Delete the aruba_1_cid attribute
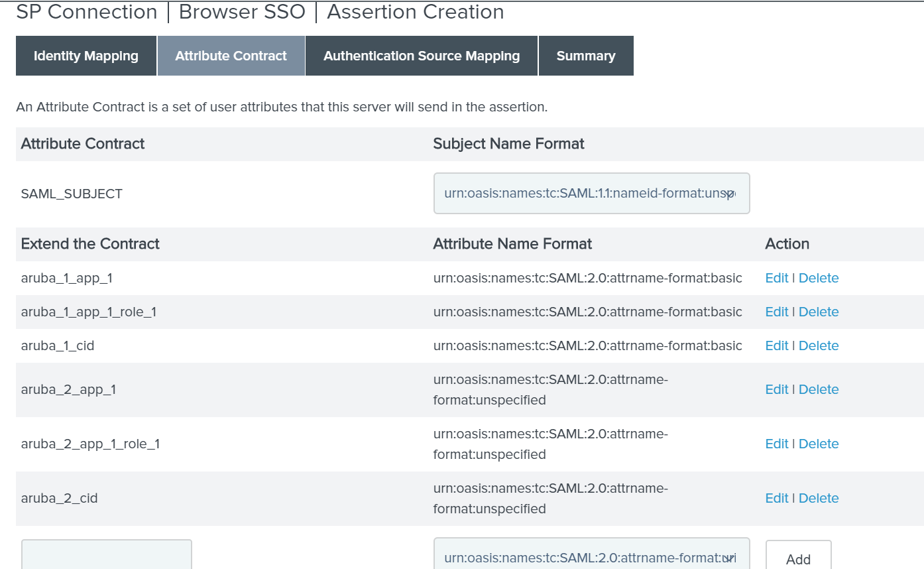 (819, 346)
